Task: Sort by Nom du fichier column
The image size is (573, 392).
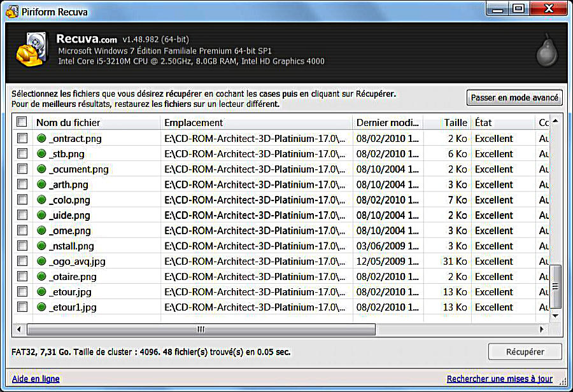Action: coord(97,123)
